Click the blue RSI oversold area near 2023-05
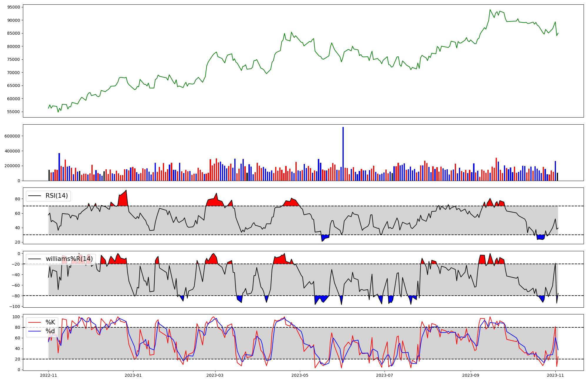 [x=325, y=237]
